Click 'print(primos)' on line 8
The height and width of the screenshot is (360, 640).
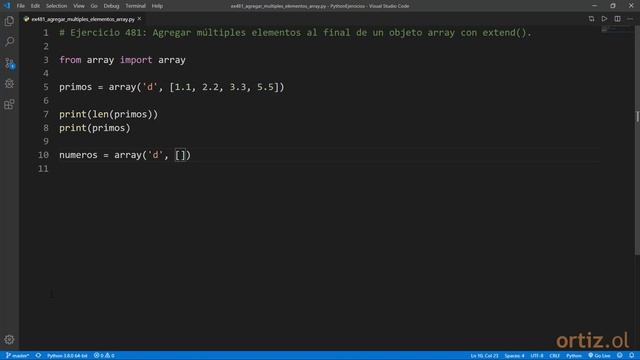point(95,128)
